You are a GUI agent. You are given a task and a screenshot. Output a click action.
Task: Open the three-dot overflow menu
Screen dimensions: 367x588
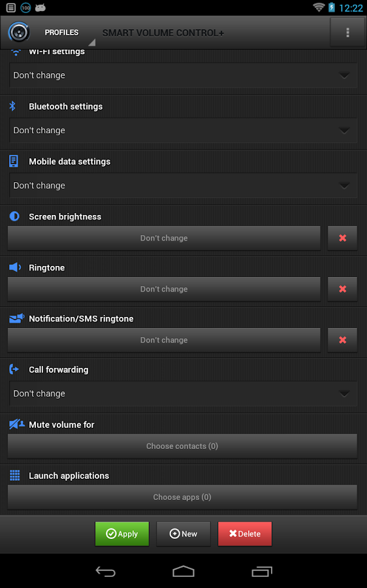(347, 33)
